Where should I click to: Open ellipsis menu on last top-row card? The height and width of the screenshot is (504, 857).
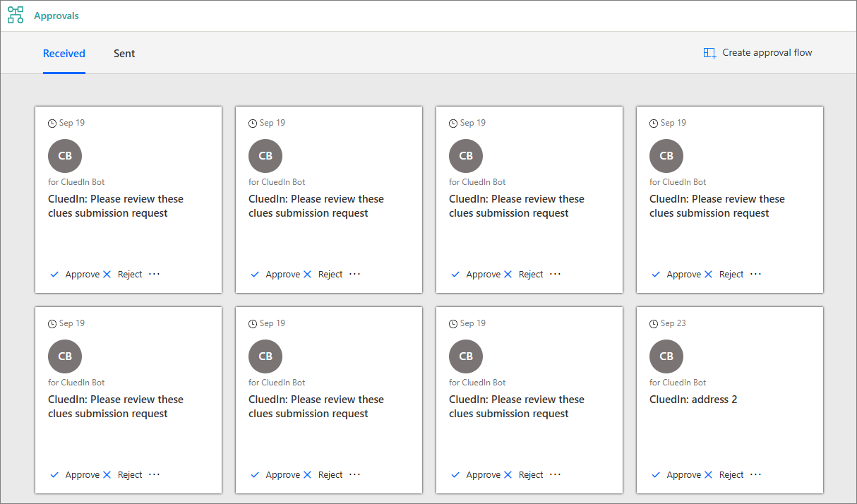click(x=756, y=274)
